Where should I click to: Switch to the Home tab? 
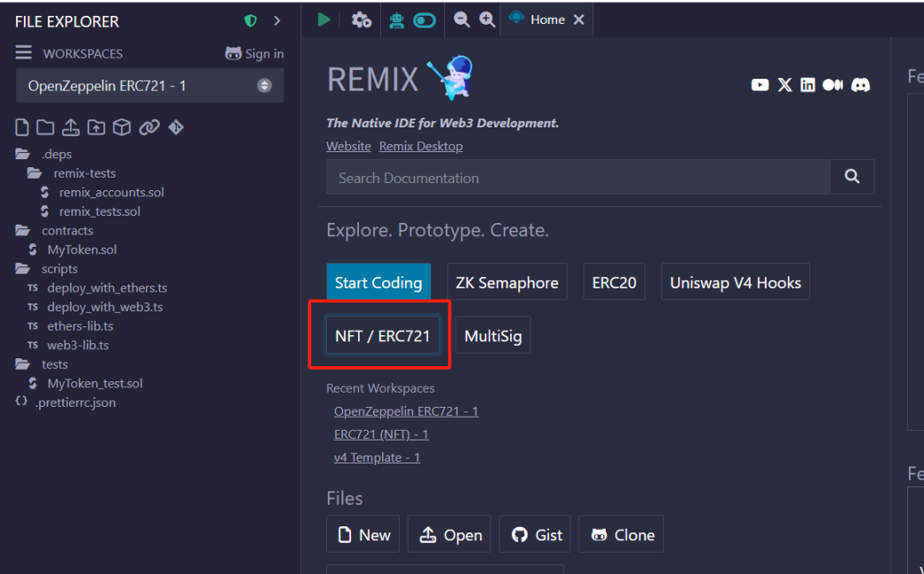click(x=546, y=19)
